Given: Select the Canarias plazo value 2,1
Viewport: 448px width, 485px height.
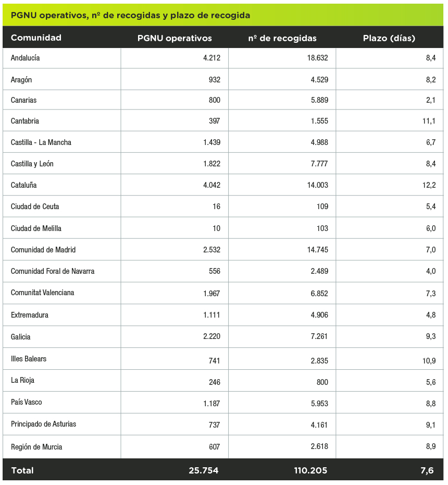Looking at the screenshot, I should coord(431,100).
